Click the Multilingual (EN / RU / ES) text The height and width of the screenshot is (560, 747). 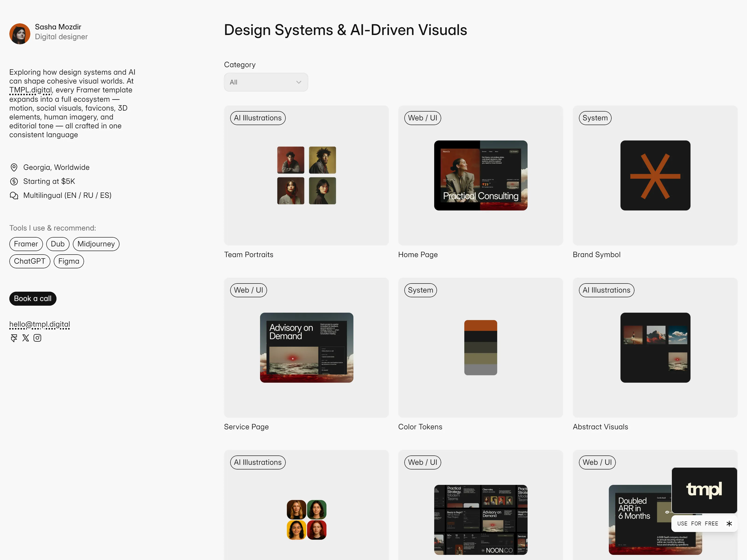pos(67,196)
